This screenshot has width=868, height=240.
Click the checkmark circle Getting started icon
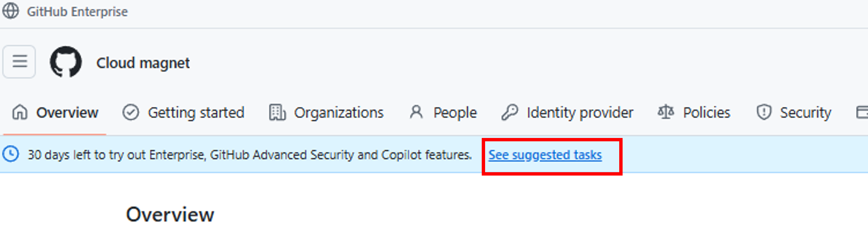point(130,112)
